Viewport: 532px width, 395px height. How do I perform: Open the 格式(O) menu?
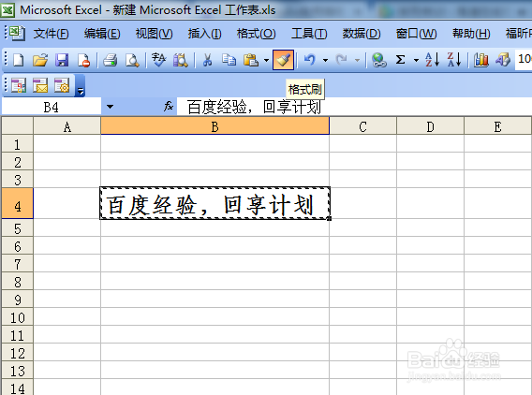click(x=256, y=34)
